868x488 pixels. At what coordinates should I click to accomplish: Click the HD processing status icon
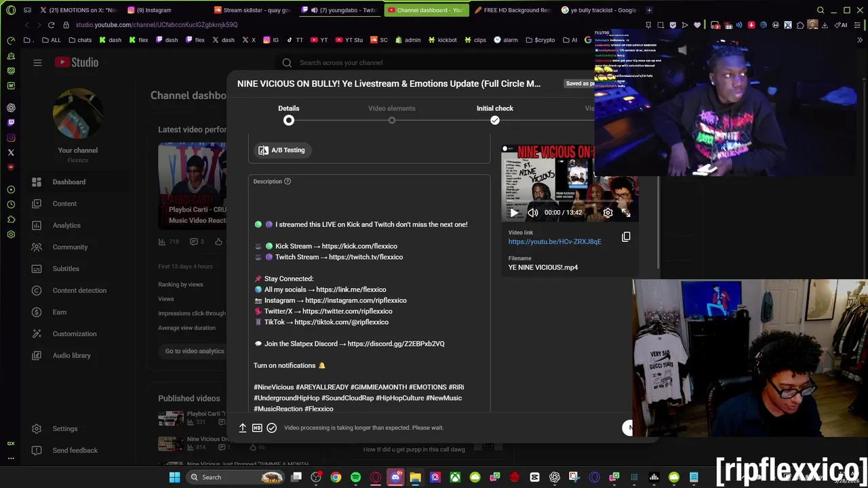(257, 428)
